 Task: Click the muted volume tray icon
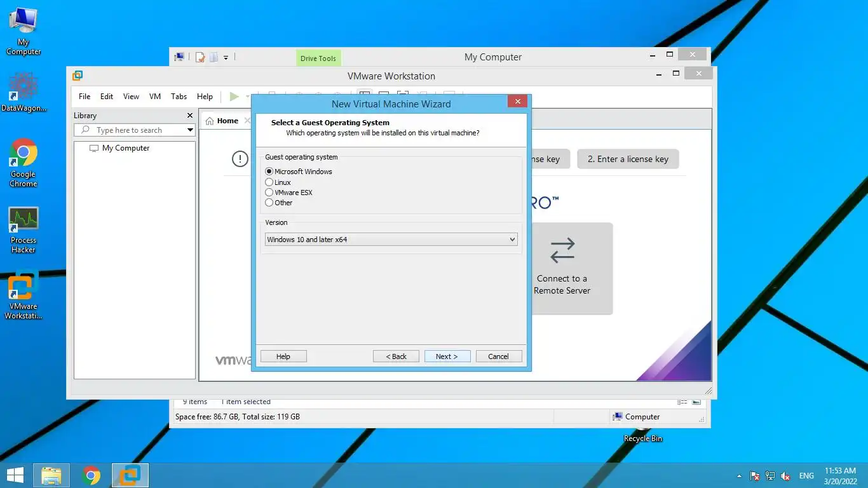point(785,476)
